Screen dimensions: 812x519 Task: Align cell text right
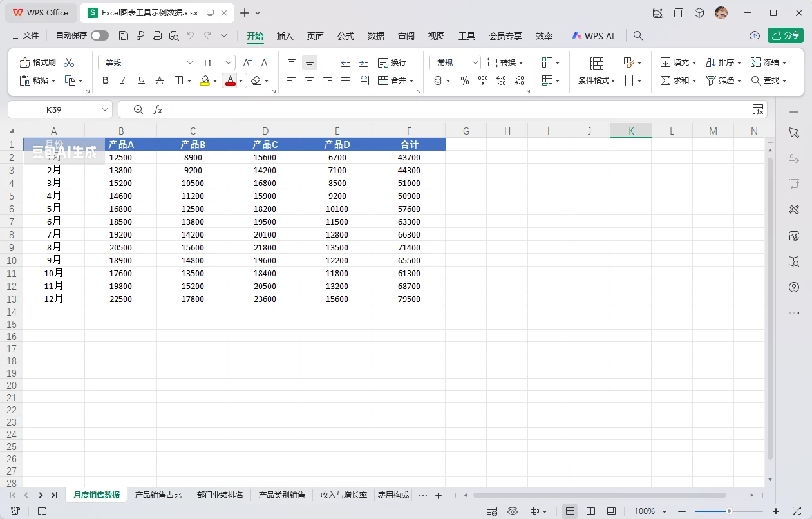[x=328, y=80]
